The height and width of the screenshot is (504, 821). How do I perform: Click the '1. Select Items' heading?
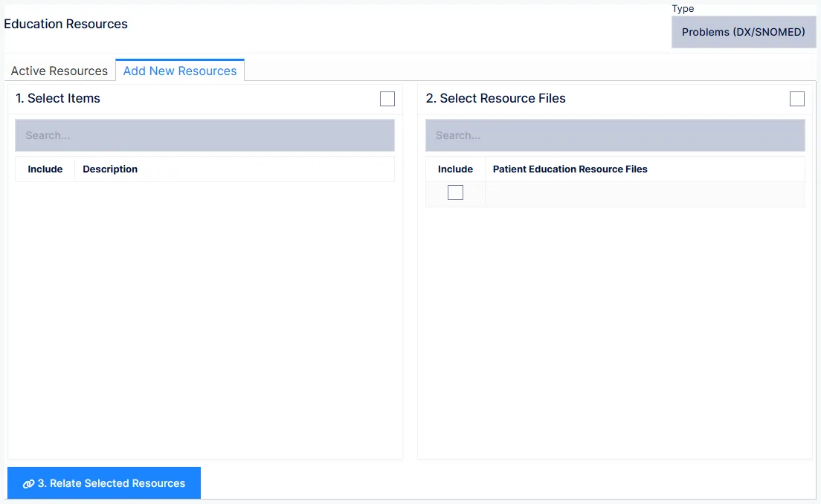(x=58, y=98)
